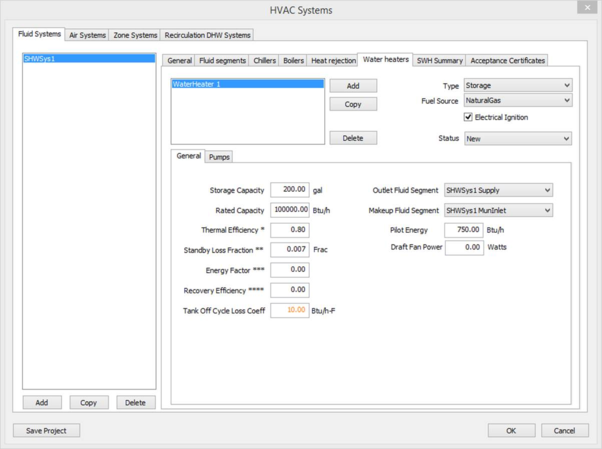Expand the Outlet Fluid Segment dropdown
This screenshot has width=602, height=449.
498,190
